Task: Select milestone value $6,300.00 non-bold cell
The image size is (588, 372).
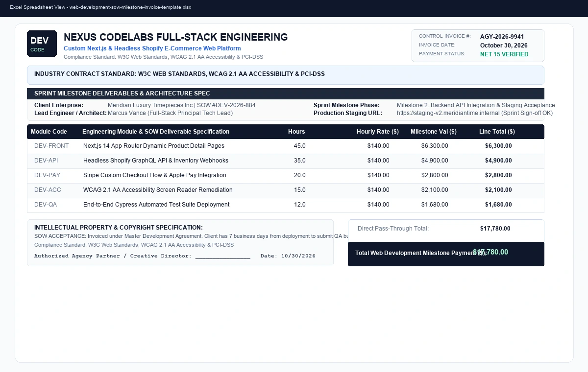Action: tap(435, 146)
